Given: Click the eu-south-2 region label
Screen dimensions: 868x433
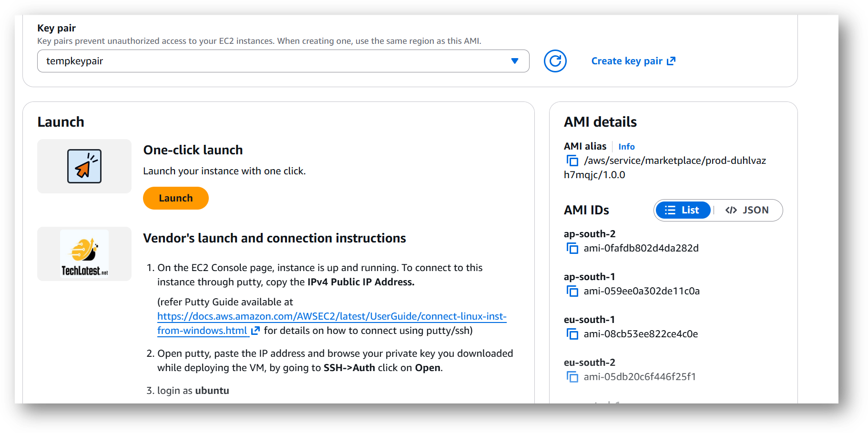Looking at the screenshot, I should (590, 363).
